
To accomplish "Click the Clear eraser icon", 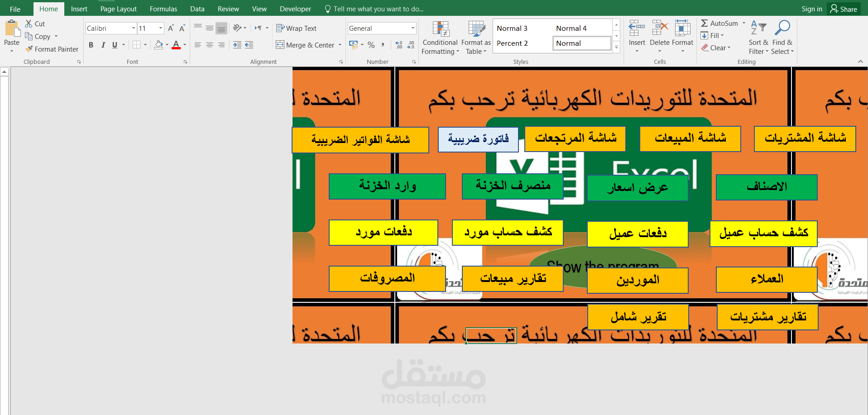I will [x=705, y=48].
